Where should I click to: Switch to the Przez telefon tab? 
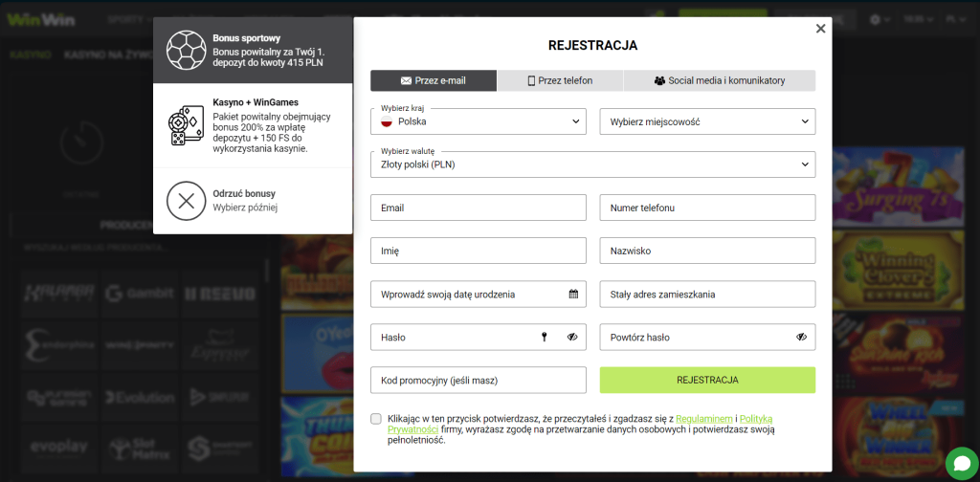click(x=560, y=80)
